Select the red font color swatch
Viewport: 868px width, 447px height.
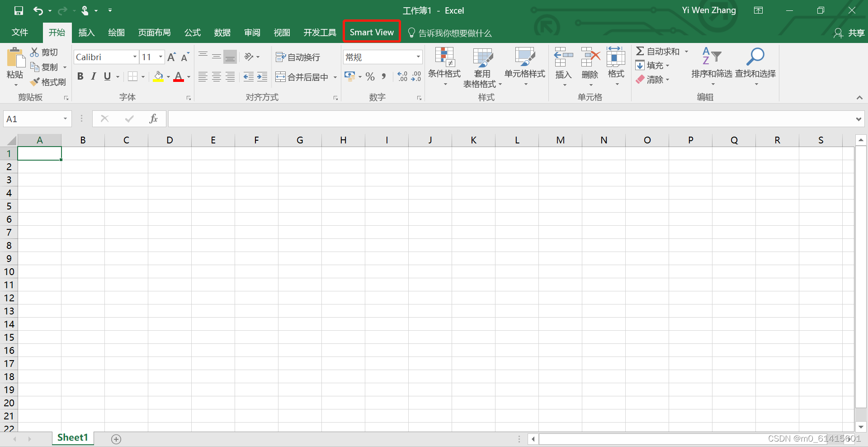(x=178, y=76)
